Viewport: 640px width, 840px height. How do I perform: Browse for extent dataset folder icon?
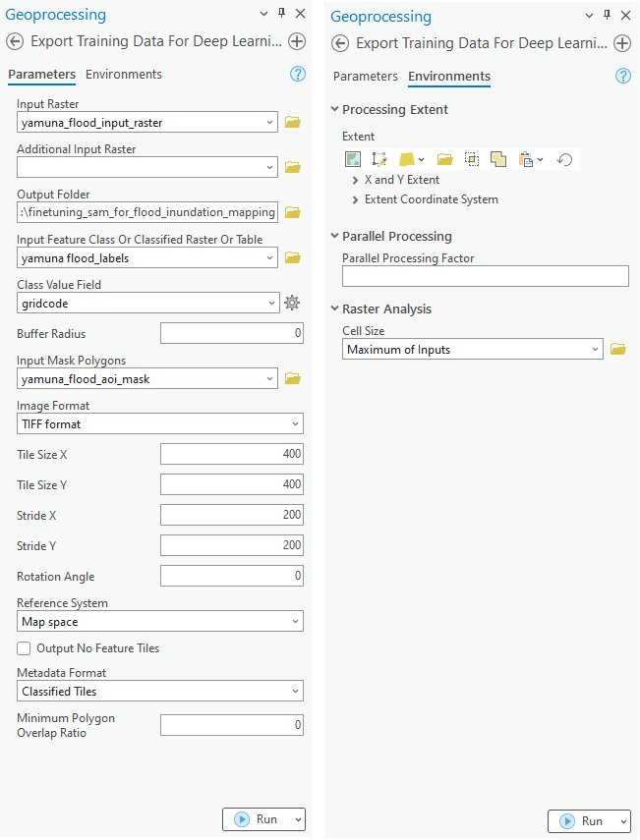coord(445,159)
